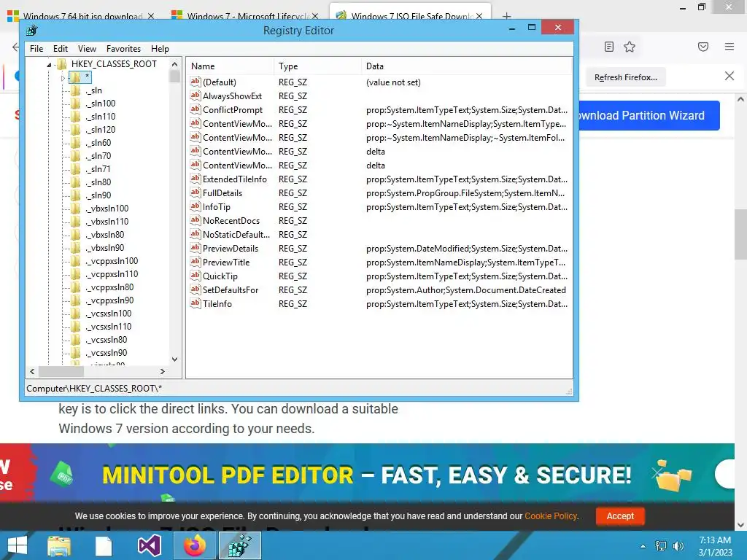
Task: Click the tree pane scroll down arrow
Action: 174,359
